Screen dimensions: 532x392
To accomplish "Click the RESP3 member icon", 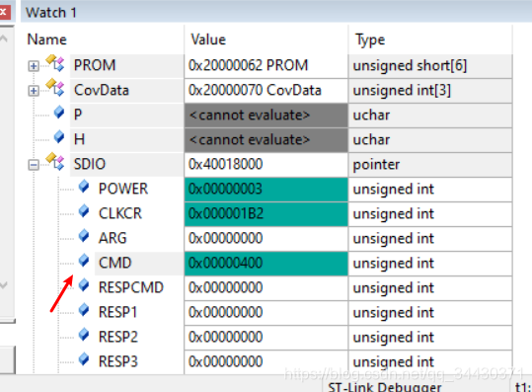I will [x=84, y=359].
